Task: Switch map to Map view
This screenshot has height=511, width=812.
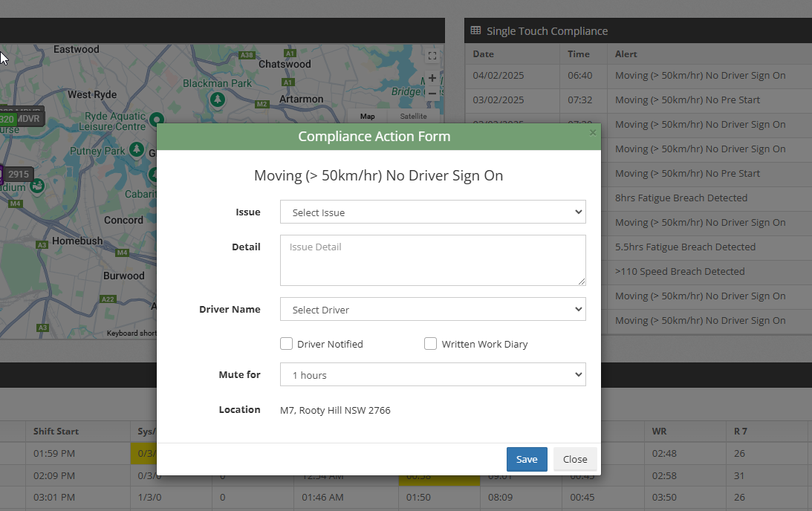Action: point(368,117)
